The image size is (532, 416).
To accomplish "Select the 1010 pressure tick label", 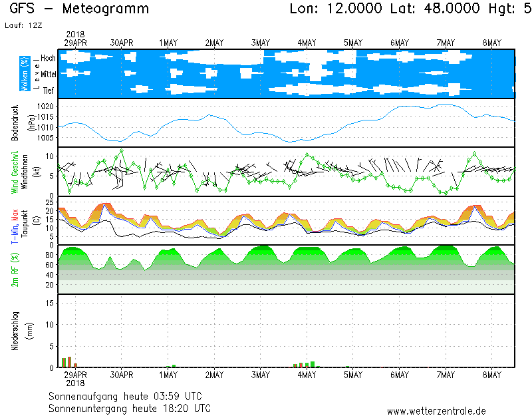I will pos(45,128).
